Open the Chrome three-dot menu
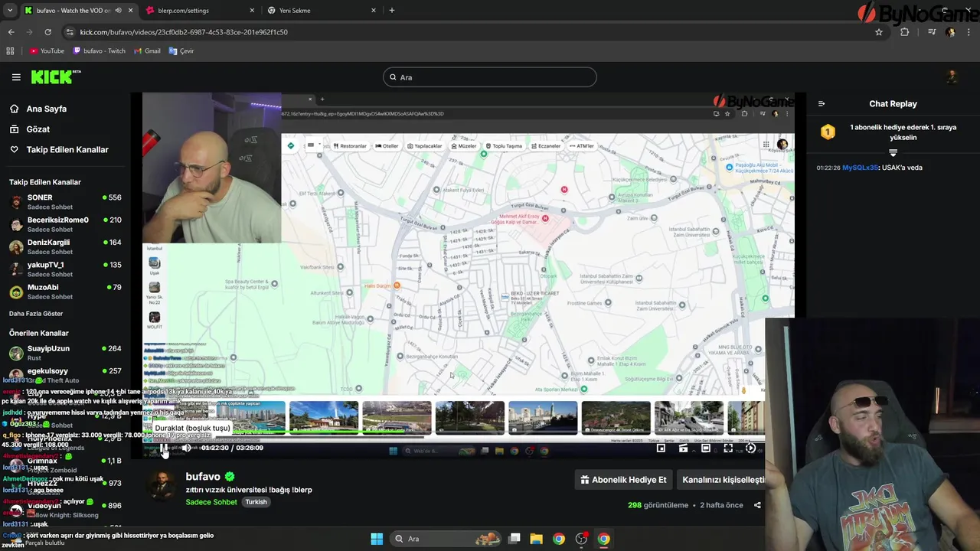The image size is (980, 551). tap(969, 32)
